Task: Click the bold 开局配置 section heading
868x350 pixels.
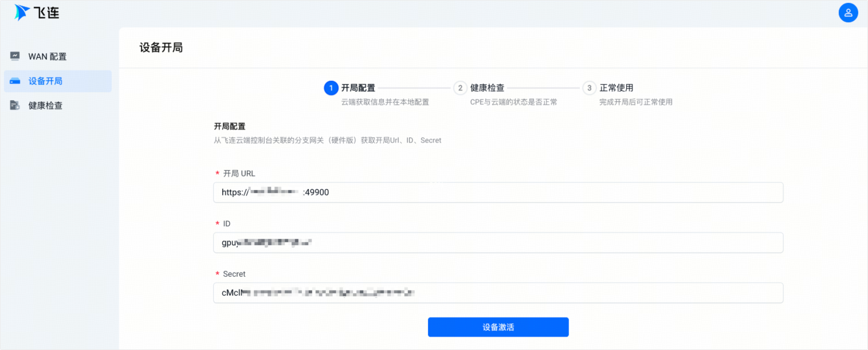Action: [230, 126]
